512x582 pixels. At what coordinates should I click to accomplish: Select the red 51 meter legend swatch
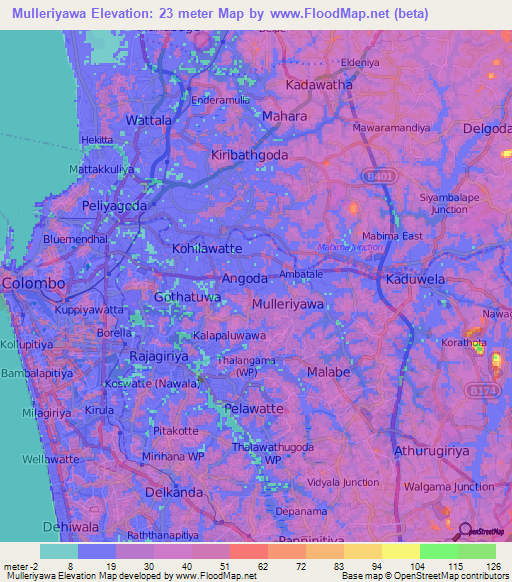pyautogui.click(x=249, y=551)
